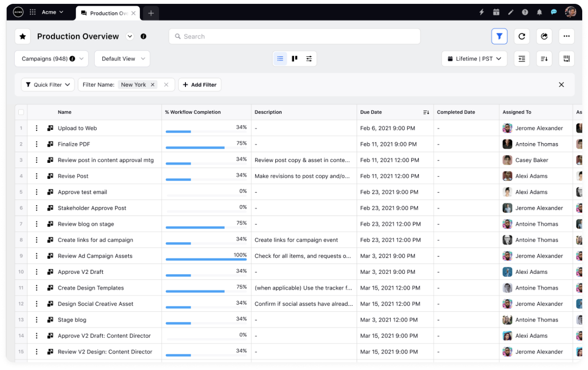
Task: Click the Add Filter button
Action: pos(199,85)
